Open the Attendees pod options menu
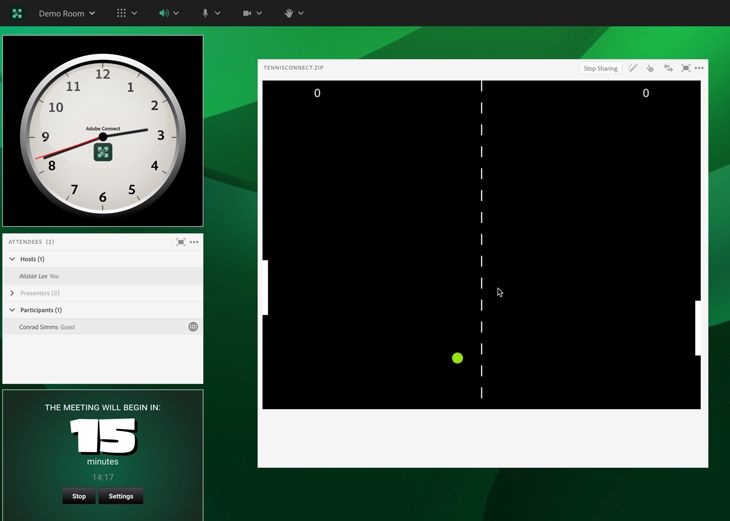Viewport: 730px width, 521px height. coord(194,242)
